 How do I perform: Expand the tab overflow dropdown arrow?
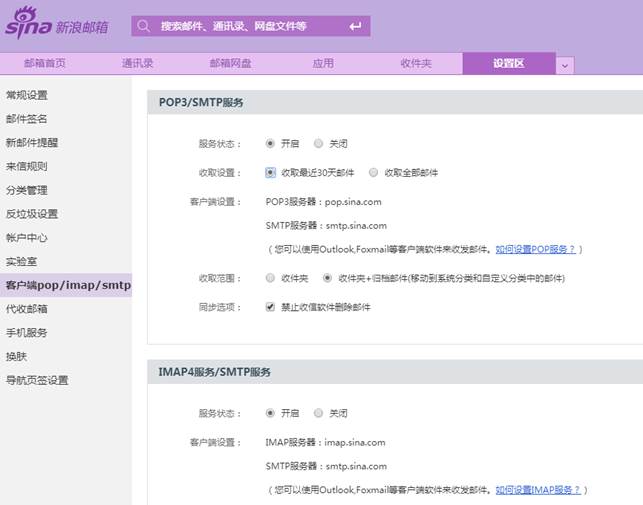[565, 64]
